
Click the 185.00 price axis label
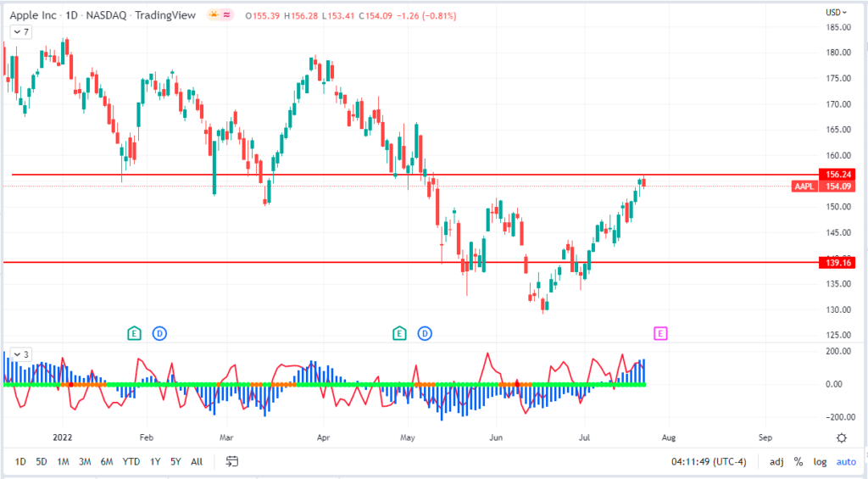[x=838, y=27]
